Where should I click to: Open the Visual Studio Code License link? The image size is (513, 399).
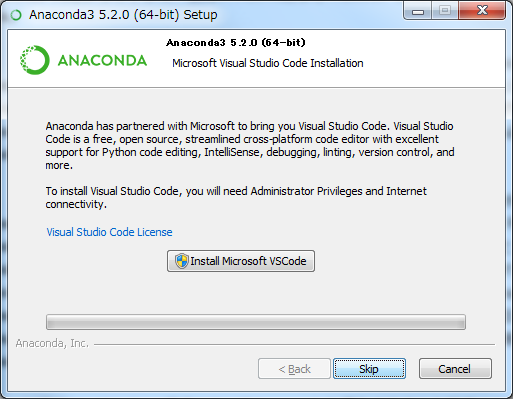tap(109, 232)
